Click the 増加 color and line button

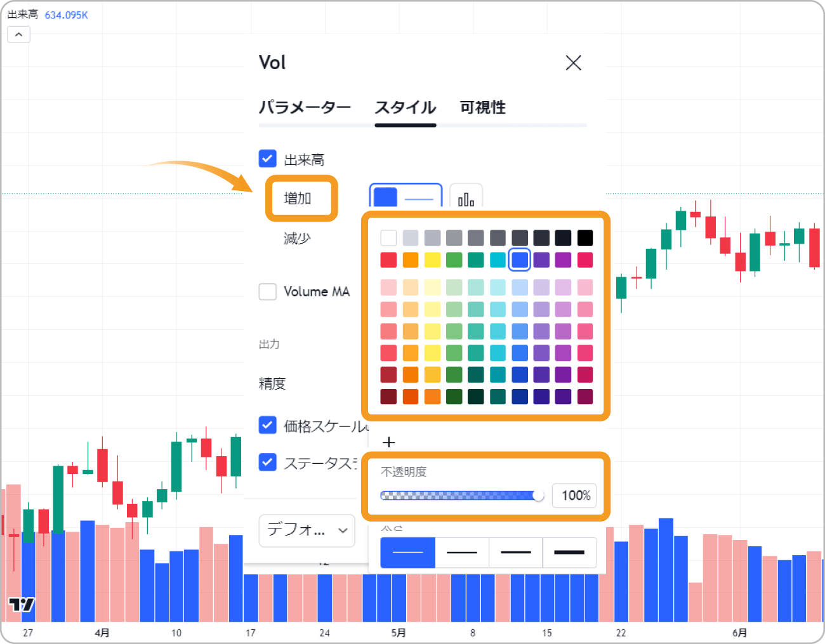point(406,197)
